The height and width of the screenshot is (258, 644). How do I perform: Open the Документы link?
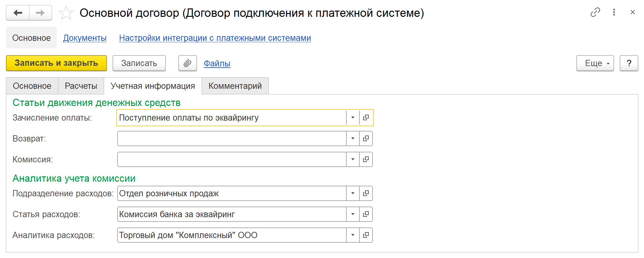(85, 38)
